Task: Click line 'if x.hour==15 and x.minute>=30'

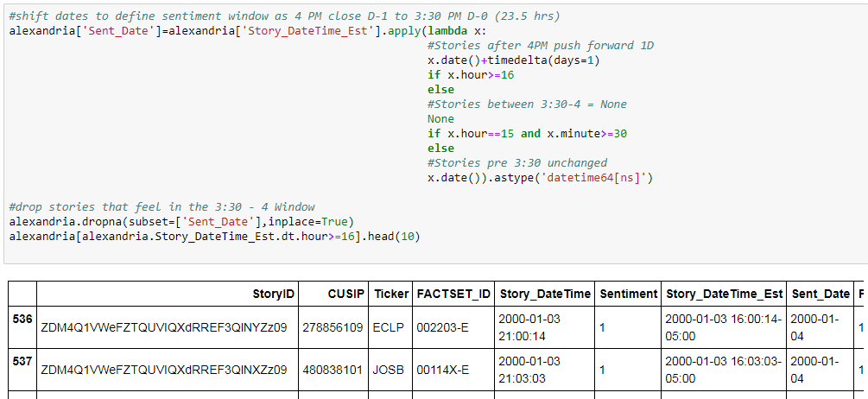Action: tap(527, 133)
